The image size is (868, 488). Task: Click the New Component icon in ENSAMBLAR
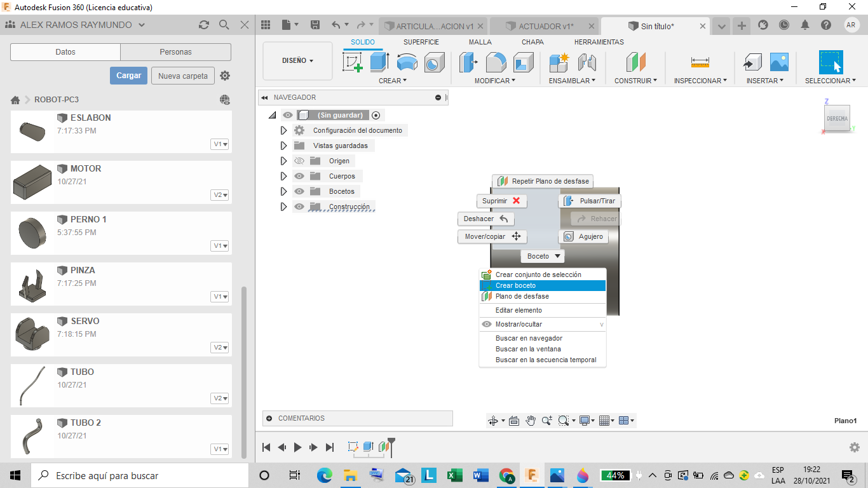click(559, 62)
